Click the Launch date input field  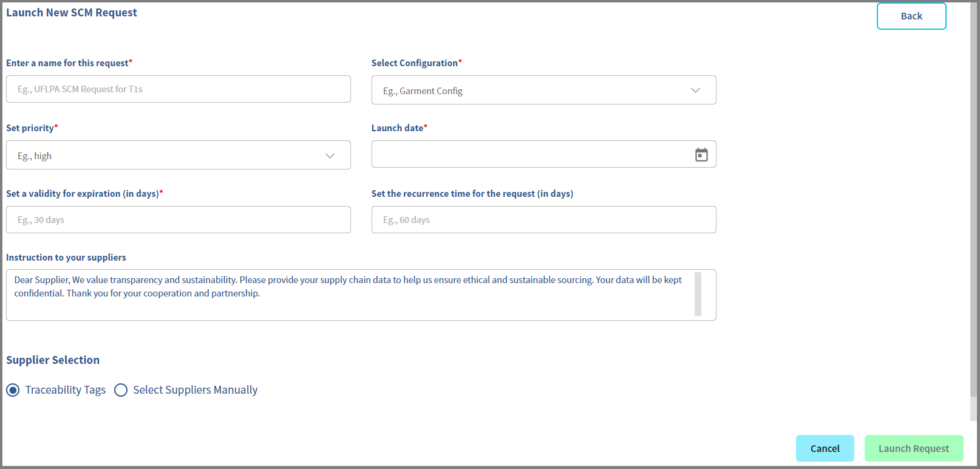(x=543, y=154)
